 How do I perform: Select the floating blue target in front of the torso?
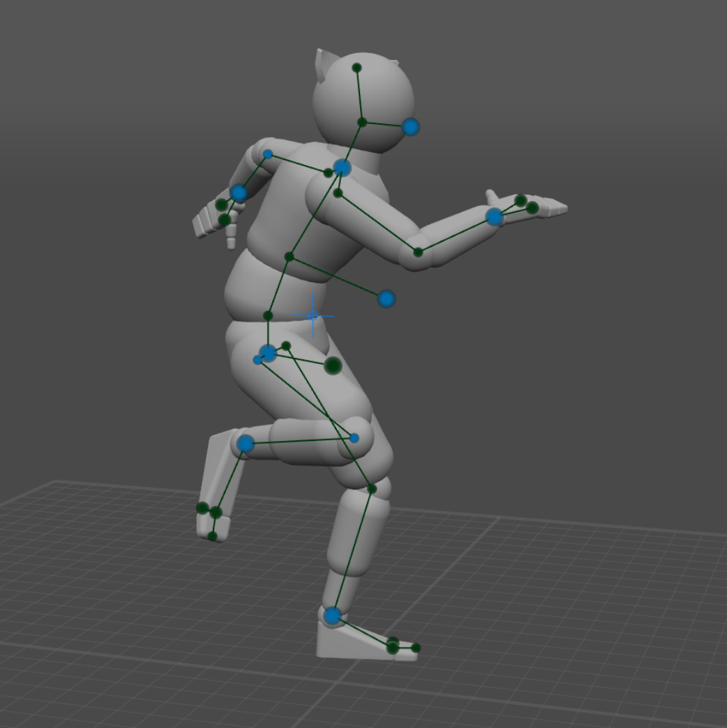(387, 299)
